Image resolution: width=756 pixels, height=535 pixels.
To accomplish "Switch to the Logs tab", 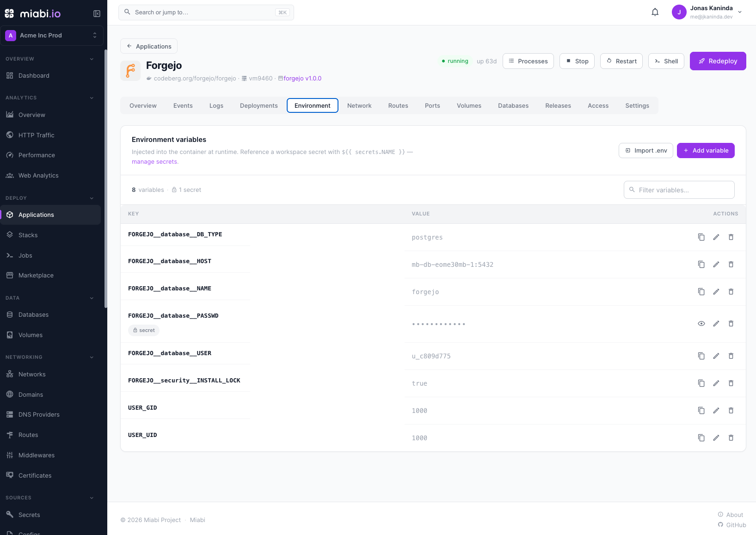I will (x=216, y=105).
